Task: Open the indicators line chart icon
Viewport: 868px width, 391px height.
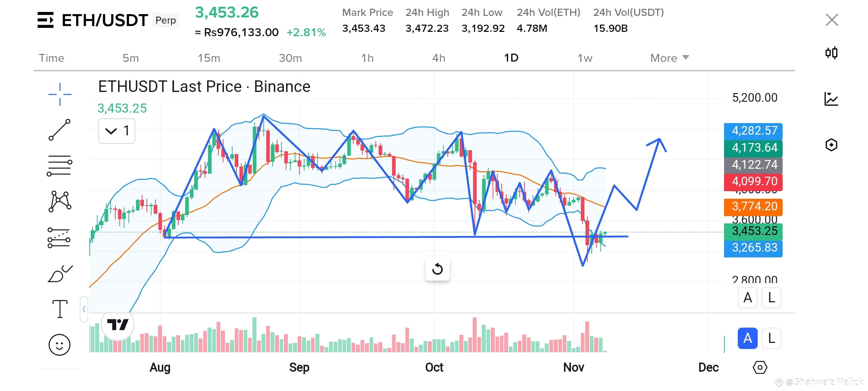Action: 831,99
